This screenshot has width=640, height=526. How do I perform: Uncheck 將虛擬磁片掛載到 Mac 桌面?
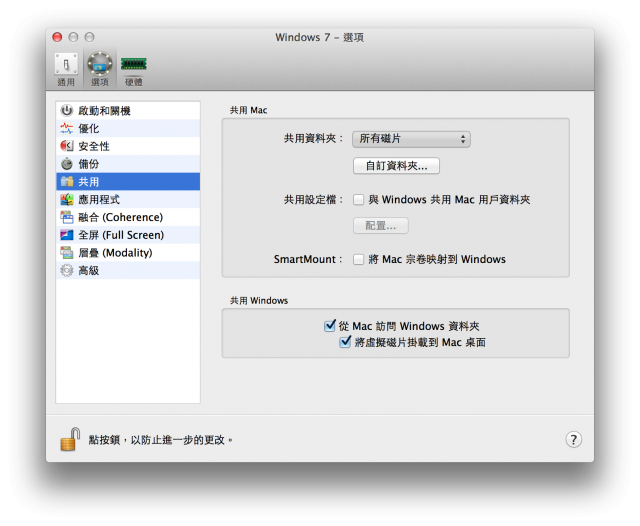coord(345,342)
